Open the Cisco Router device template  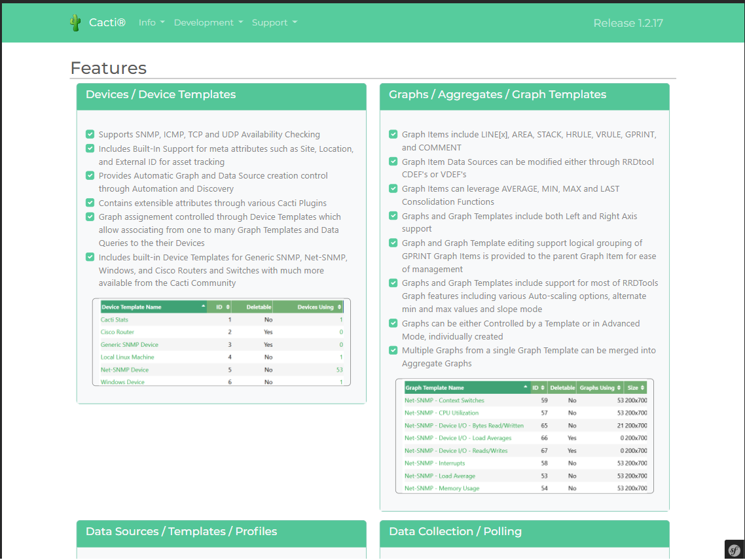tap(117, 332)
